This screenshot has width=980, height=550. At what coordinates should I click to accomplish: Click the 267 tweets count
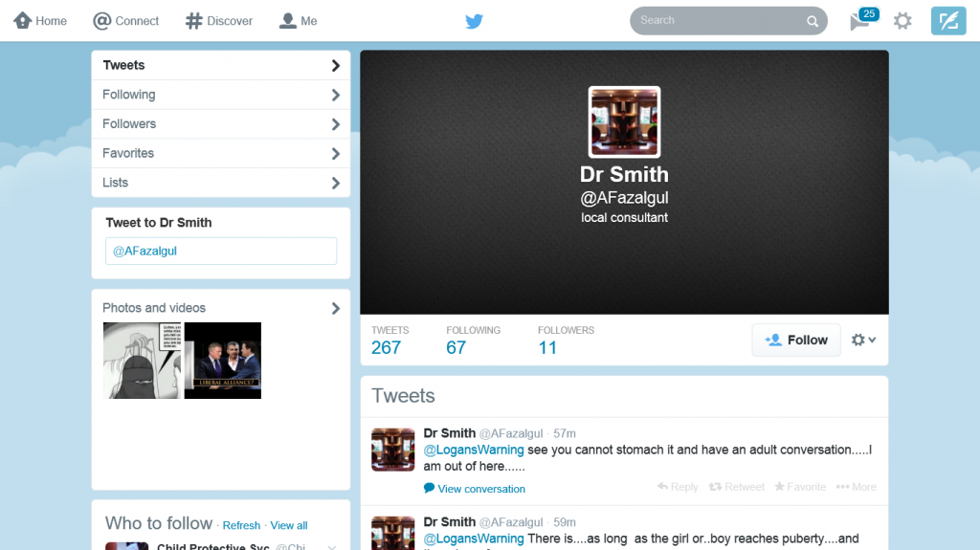tap(387, 347)
